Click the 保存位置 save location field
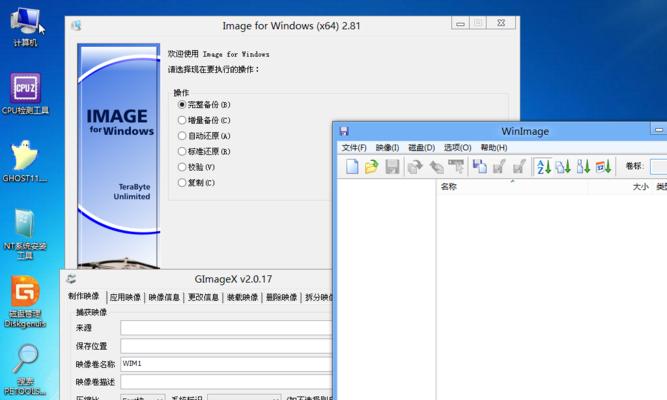The image size is (667, 400). pyautogui.click(x=226, y=346)
